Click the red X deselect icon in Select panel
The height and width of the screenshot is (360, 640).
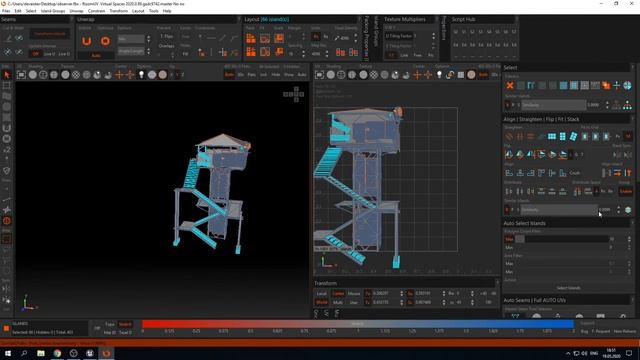(510, 85)
